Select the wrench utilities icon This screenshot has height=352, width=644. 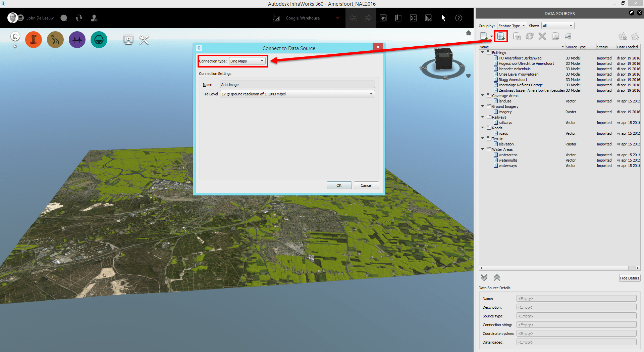click(x=144, y=40)
